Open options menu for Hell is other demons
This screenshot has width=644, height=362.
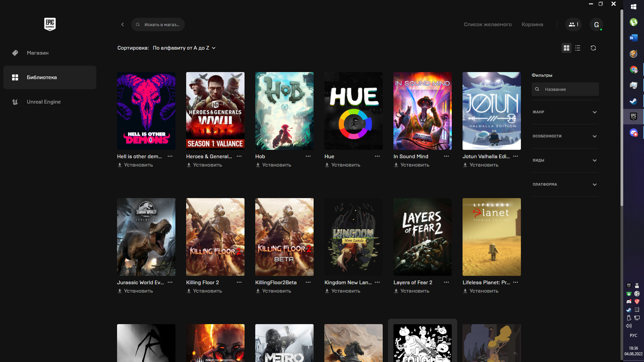point(170,157)
